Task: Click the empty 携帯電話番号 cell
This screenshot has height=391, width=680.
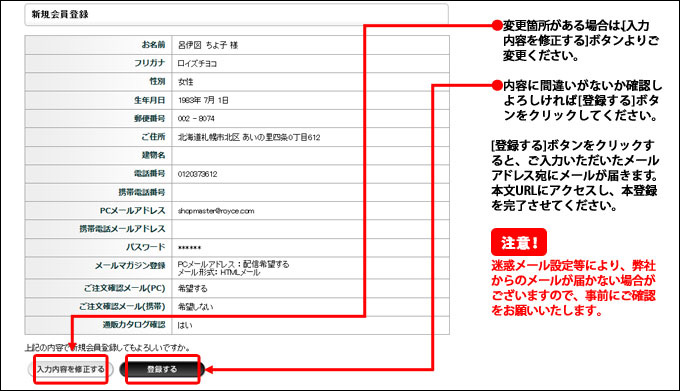Action: (311, 192)
